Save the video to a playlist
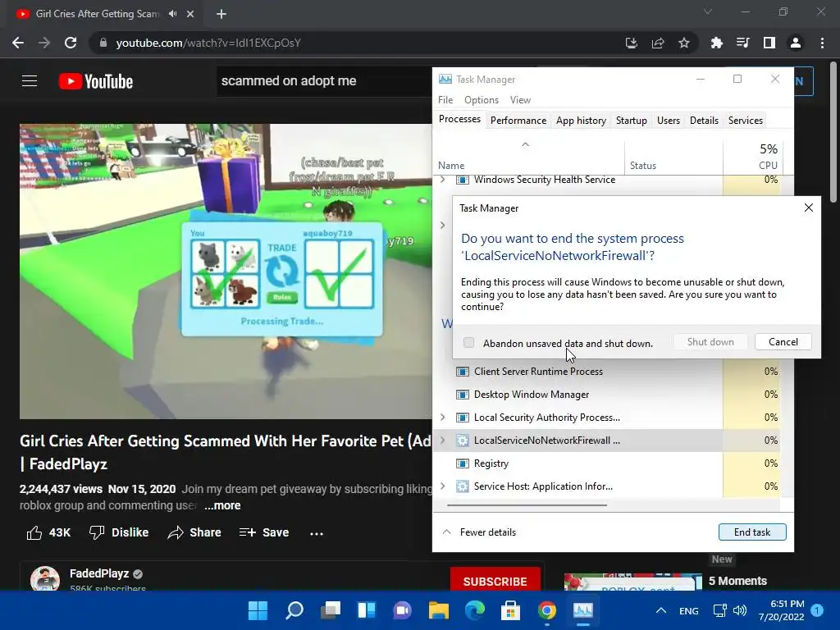The image size is (840, 630). pyautogui.click(x=263, y=532)
